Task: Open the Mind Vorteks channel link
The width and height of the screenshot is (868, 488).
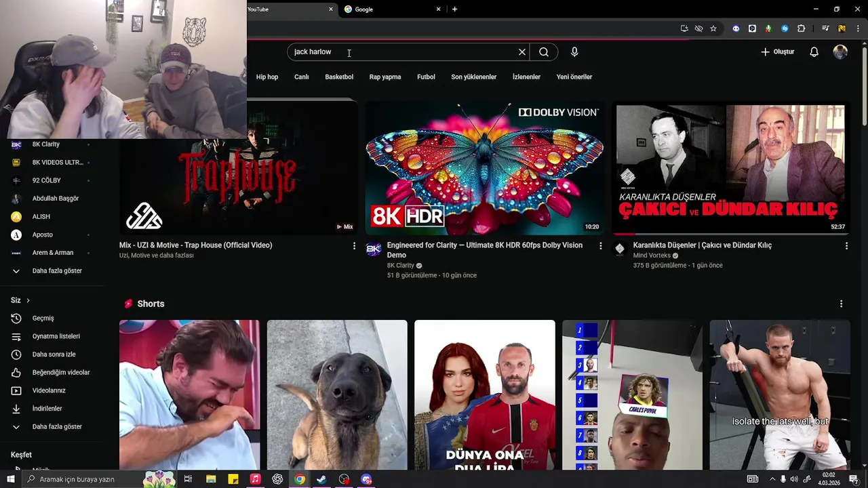Action: pos(652,256)
